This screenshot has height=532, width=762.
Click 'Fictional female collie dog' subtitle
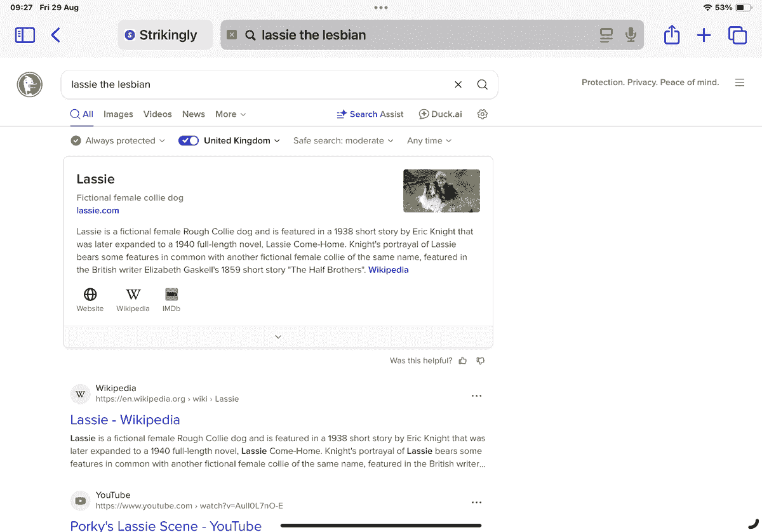[130, 197]
